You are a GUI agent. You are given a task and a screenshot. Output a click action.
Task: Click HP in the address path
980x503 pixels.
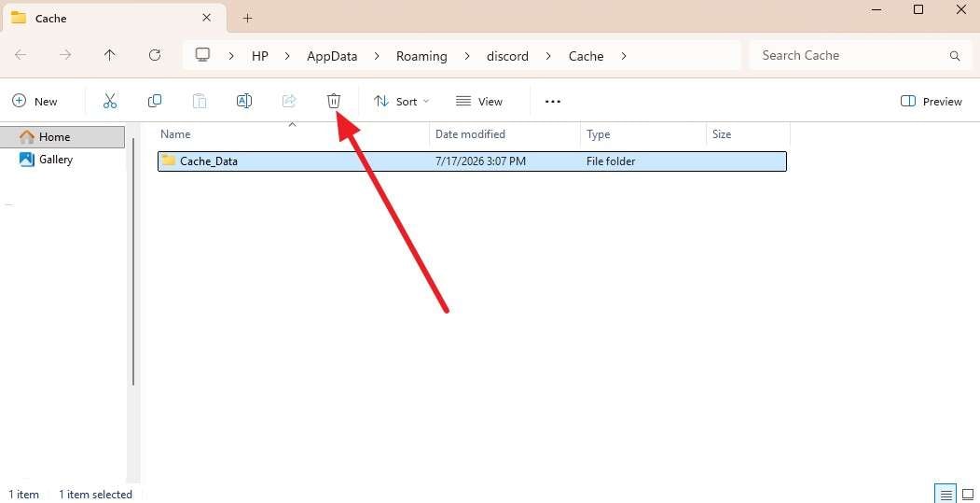(260, 56)
